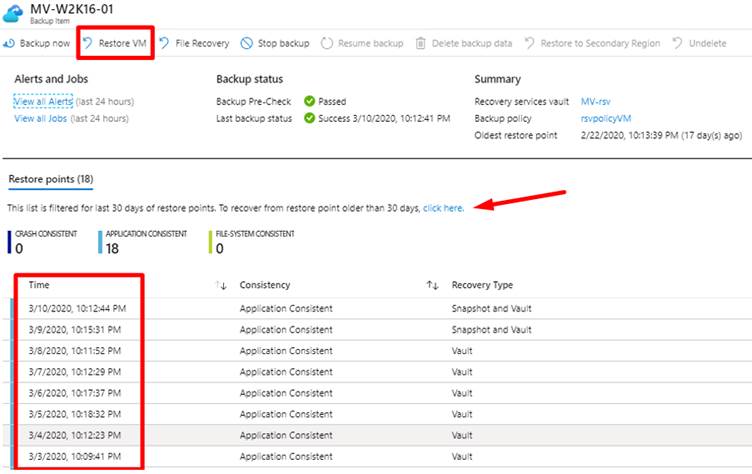Image resolution: width=752 pixels, height=474 pixels.
Task: Select Undelete label
Action: tap(707, 43)
